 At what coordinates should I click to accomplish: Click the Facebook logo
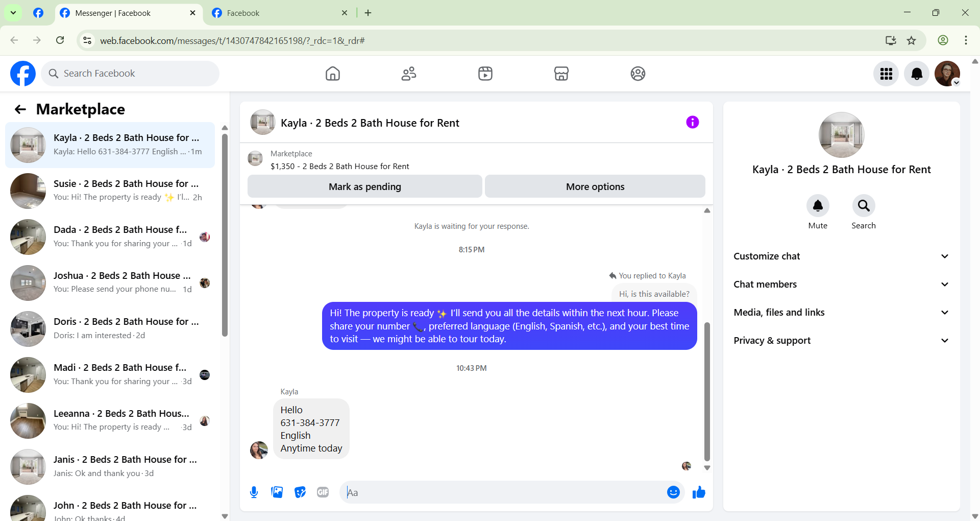click(x=23, y=74)
